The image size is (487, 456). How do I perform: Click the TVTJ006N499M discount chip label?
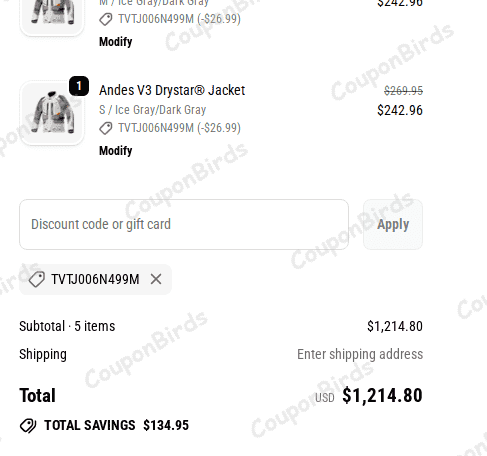(95, 279)
